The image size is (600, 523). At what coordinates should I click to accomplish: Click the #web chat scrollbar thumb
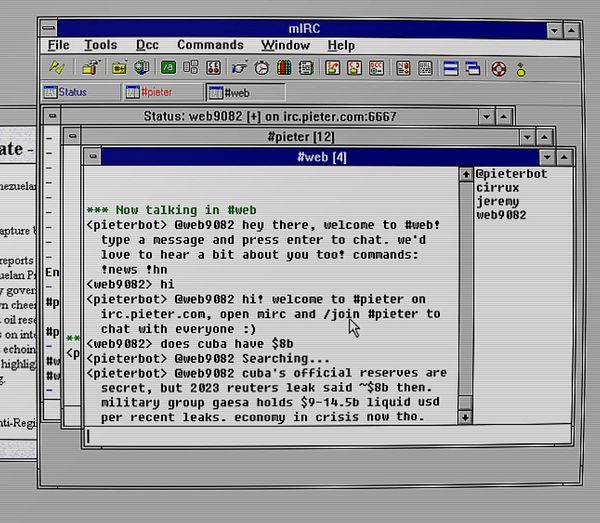(465, 403)
